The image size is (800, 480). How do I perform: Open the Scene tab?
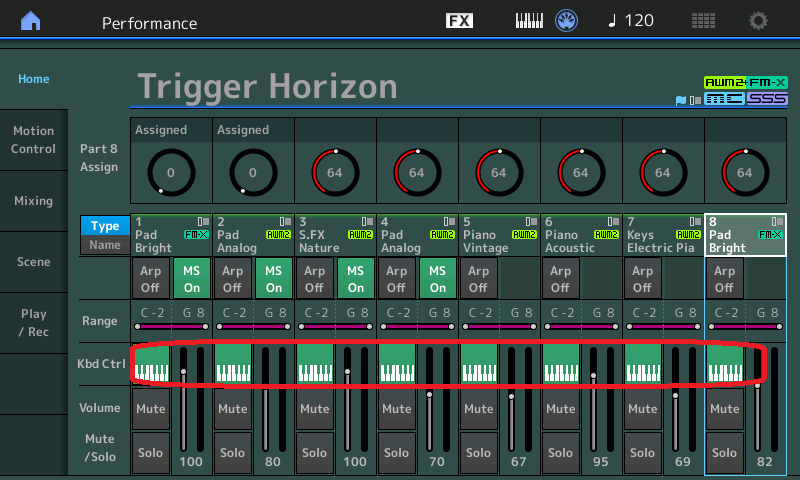point(33,262)
